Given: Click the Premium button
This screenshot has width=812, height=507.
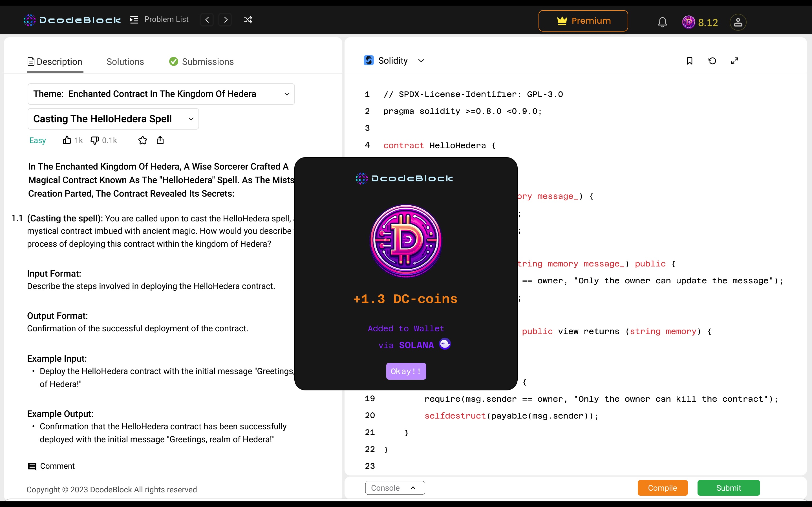Looking at the screenshot, I should (x=583, y=21).
